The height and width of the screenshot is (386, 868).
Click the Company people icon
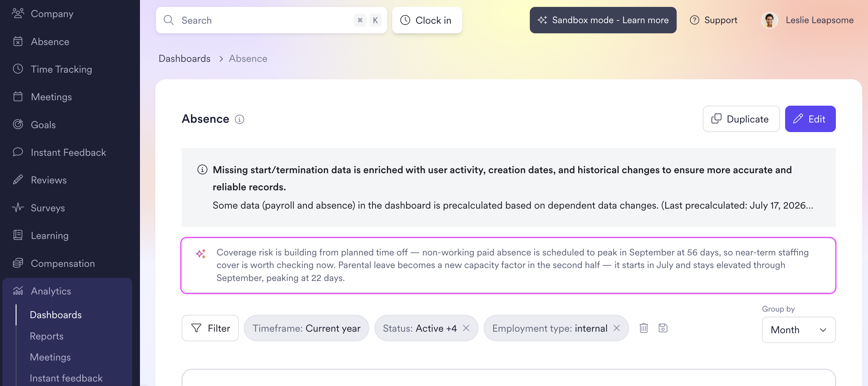point(18,14)
